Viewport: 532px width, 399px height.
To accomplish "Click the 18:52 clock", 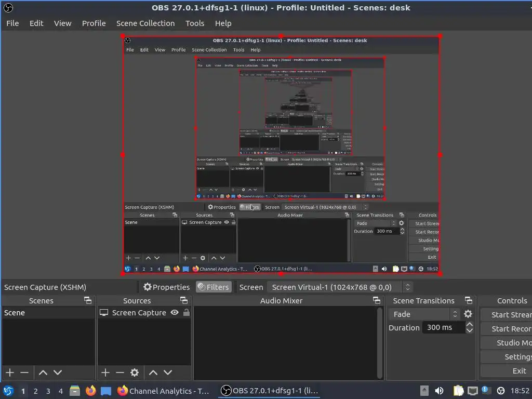I will point(520,391).
